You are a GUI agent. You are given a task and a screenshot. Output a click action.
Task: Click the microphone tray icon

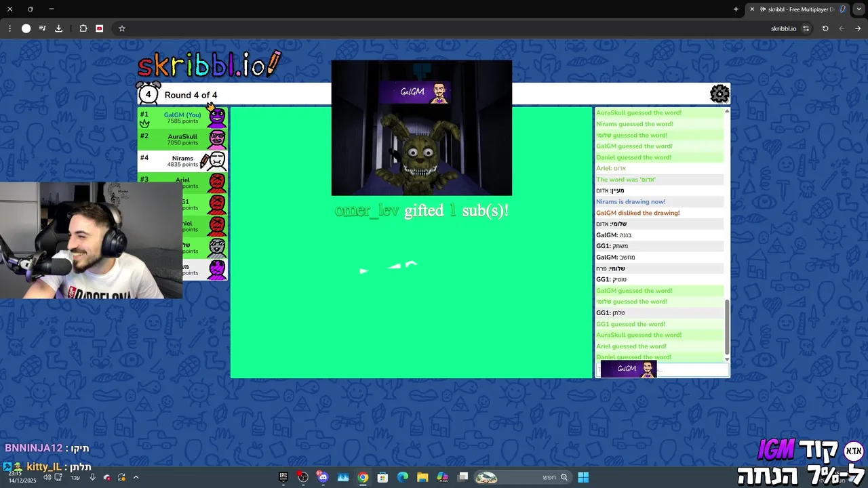coord(93,477)
